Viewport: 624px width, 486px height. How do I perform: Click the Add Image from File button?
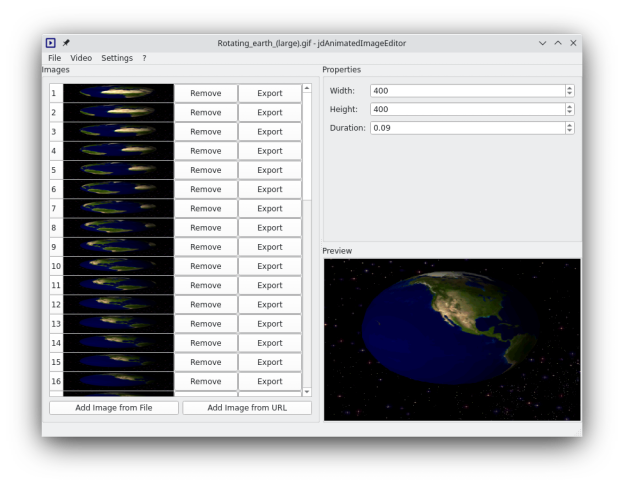pos(114,408)
